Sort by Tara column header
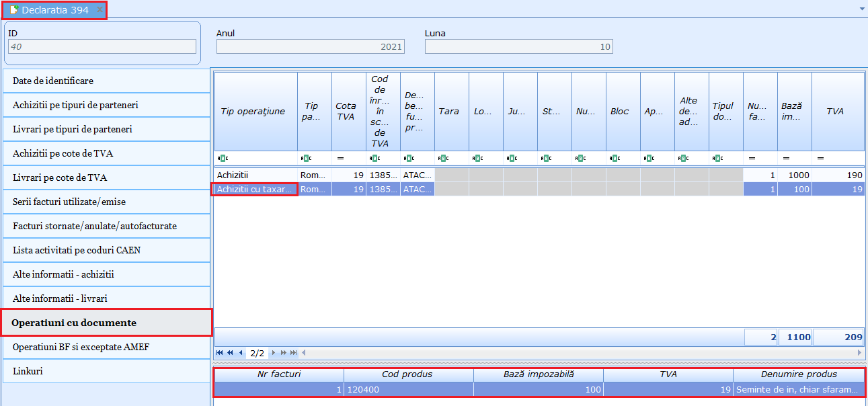The width and height of the screenshot is (868, 406). (452, 112)
